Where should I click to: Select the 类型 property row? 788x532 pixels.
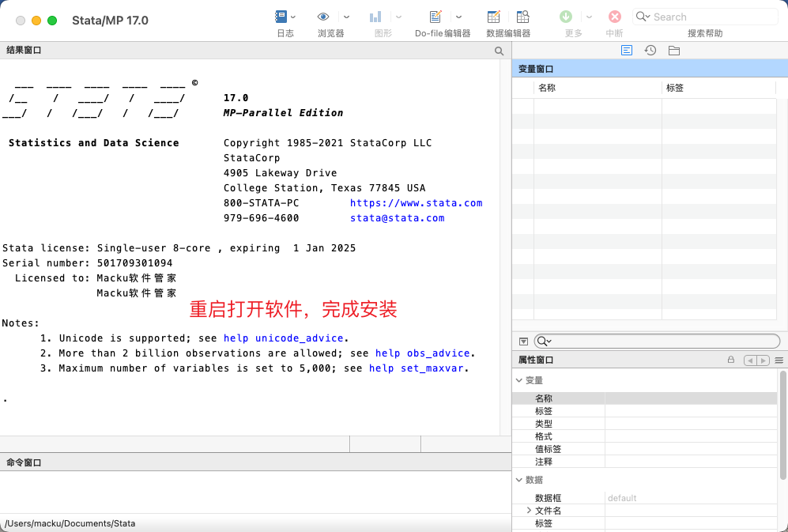point(645,424)
